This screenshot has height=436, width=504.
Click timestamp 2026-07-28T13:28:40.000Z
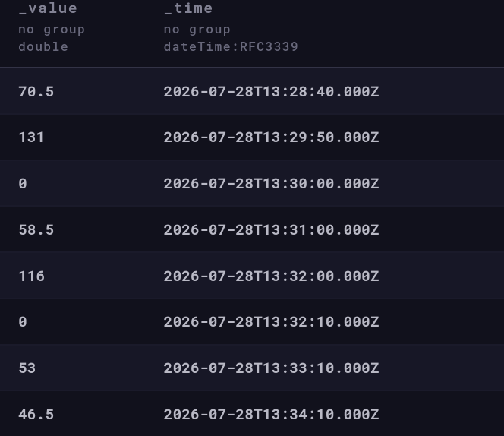pos(271,92)
